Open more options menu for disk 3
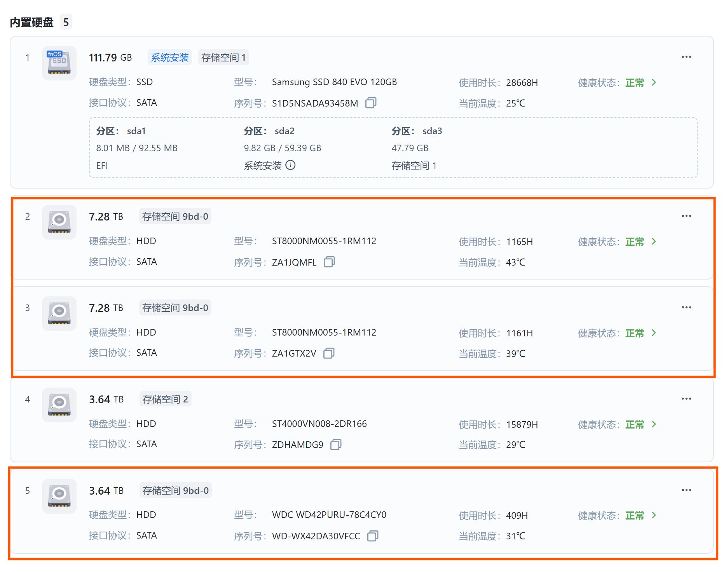The image size is (728, 572). click(x=686, y=308)
